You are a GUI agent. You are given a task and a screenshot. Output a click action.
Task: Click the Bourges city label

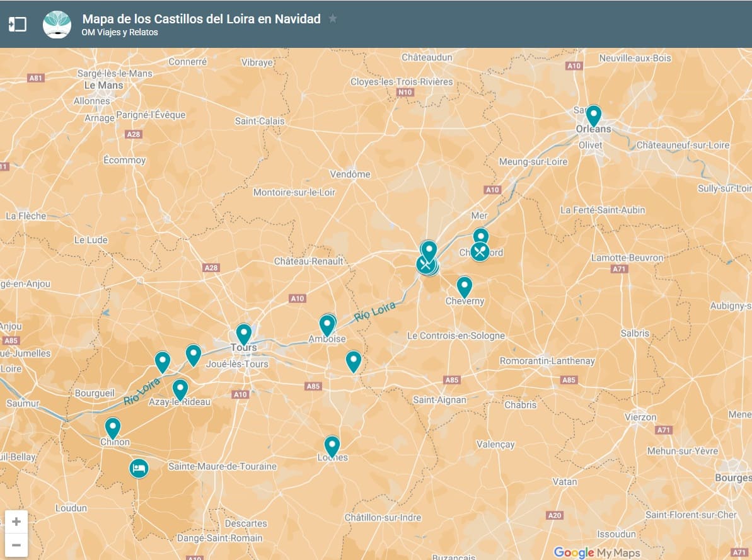point(733,477)
